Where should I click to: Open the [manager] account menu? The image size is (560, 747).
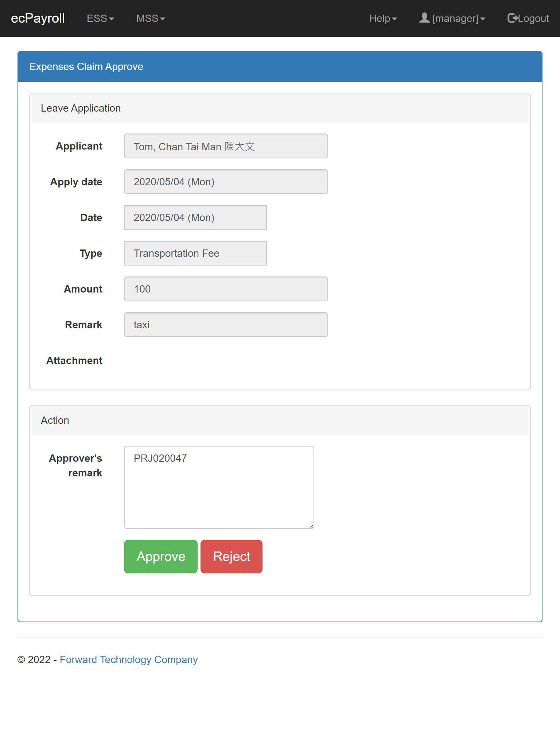pos(452,18)
